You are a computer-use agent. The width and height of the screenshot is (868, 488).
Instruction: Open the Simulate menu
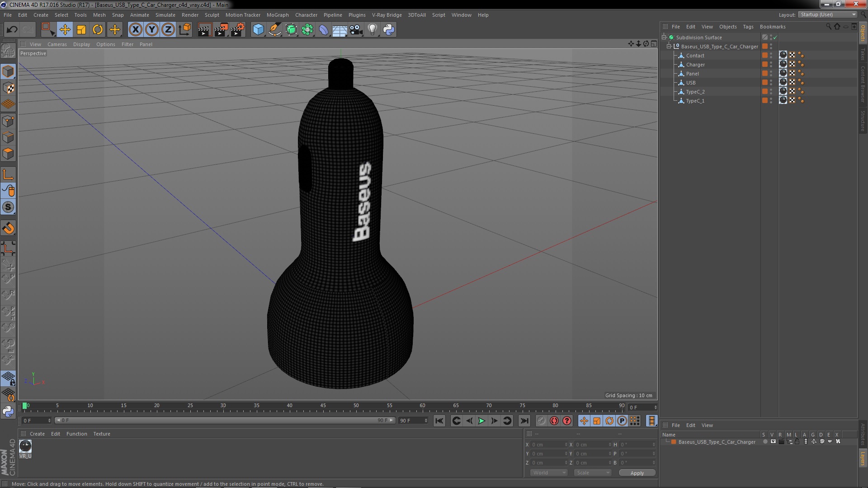point(165,15)
